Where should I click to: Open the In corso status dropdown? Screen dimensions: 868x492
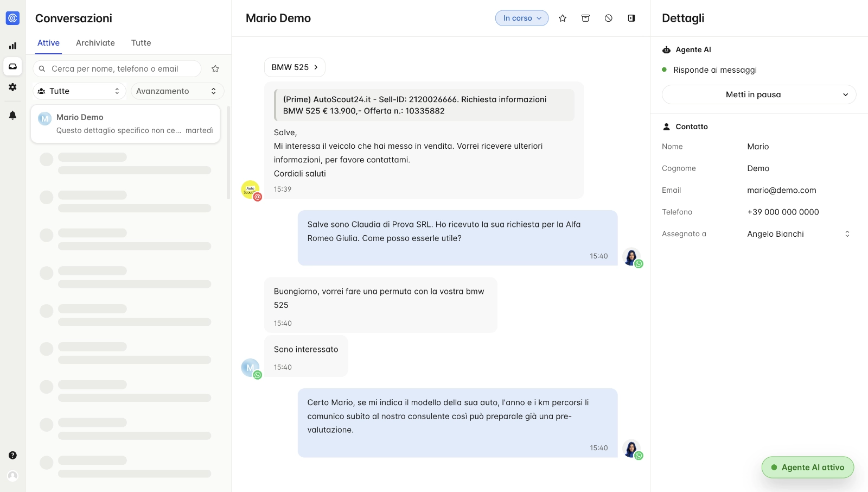coord(522,18)
